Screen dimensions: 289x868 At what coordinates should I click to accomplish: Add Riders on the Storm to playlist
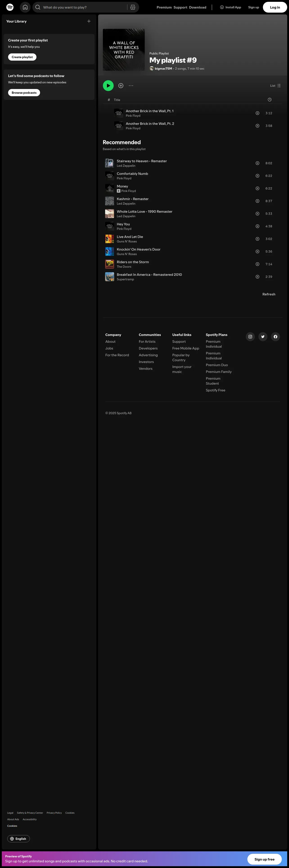pos(257,264)
